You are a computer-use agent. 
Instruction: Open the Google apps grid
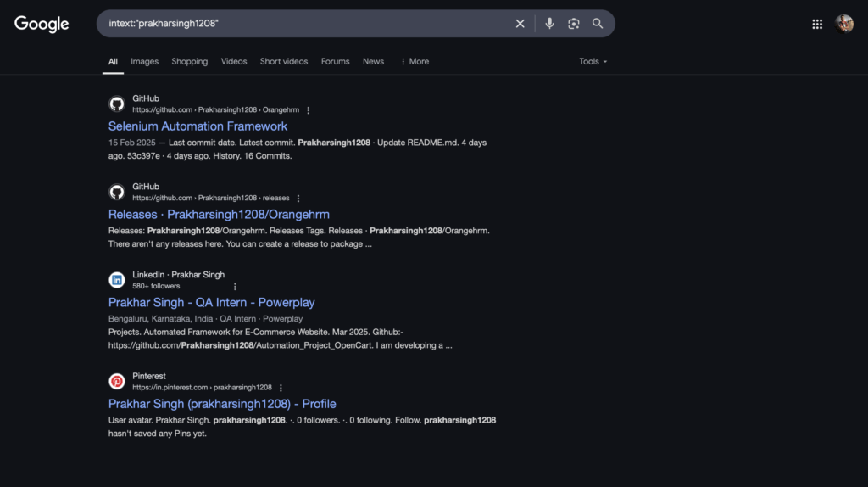tap(817, 24)
